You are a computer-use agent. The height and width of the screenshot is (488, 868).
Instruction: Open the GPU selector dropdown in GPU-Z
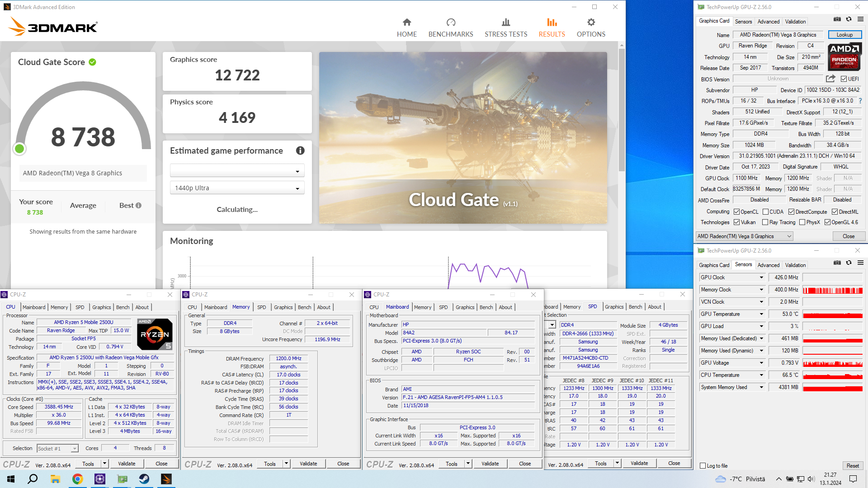(x=744, y=236)
